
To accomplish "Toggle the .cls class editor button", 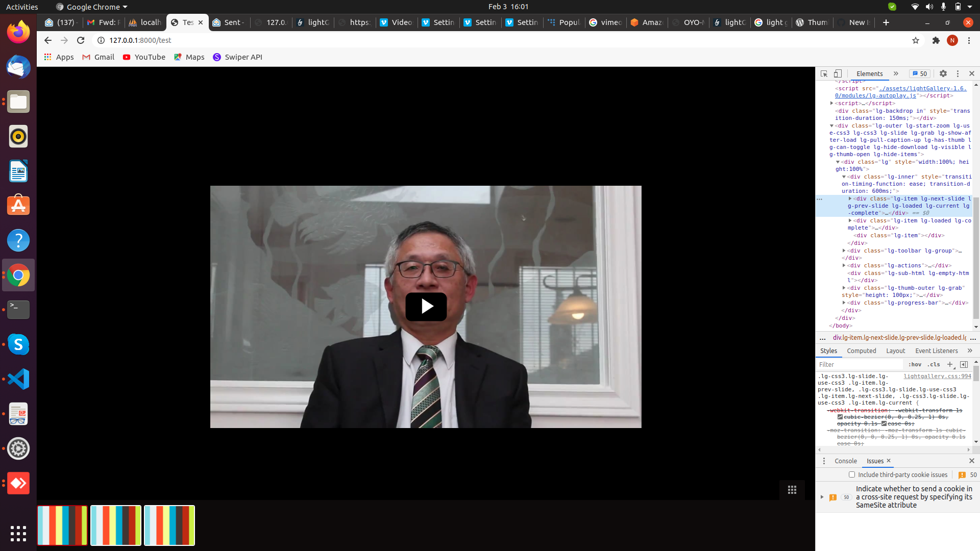I will pyautogui.click(x=934, y=364).
